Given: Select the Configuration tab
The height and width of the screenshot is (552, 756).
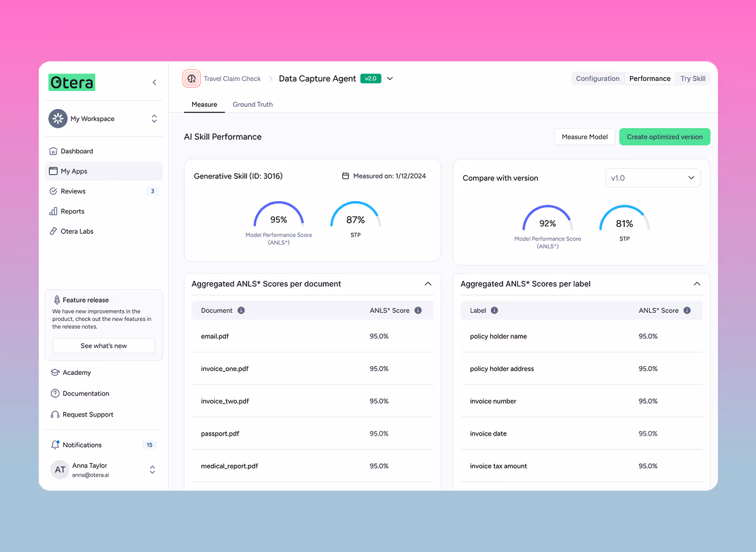Looking at the screenshot, I should (598, 78).
